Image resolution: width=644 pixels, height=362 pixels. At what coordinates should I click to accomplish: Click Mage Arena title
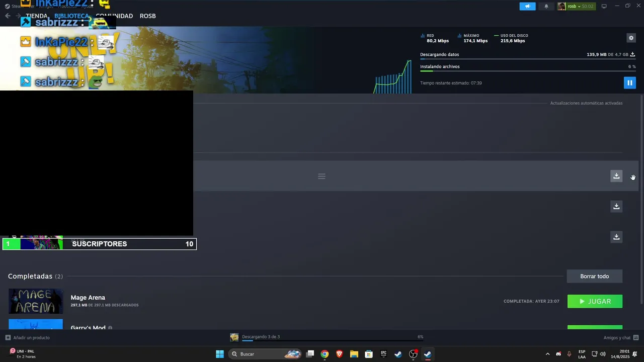tap(88, 298)
